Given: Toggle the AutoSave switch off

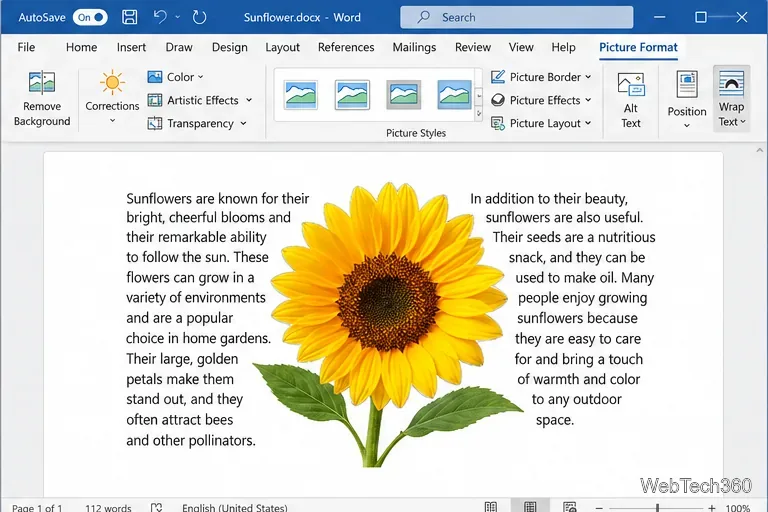Looking at the screenshot, I should 90,18.
